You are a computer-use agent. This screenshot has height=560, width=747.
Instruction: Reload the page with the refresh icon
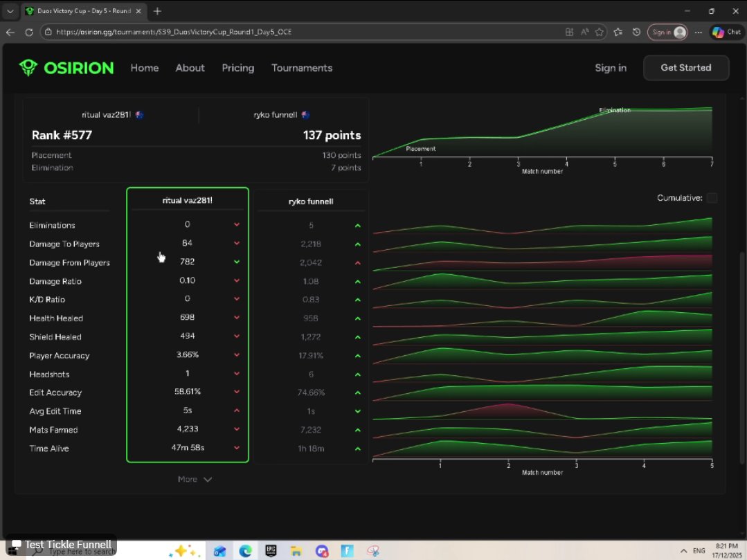(x=29, y=32)
